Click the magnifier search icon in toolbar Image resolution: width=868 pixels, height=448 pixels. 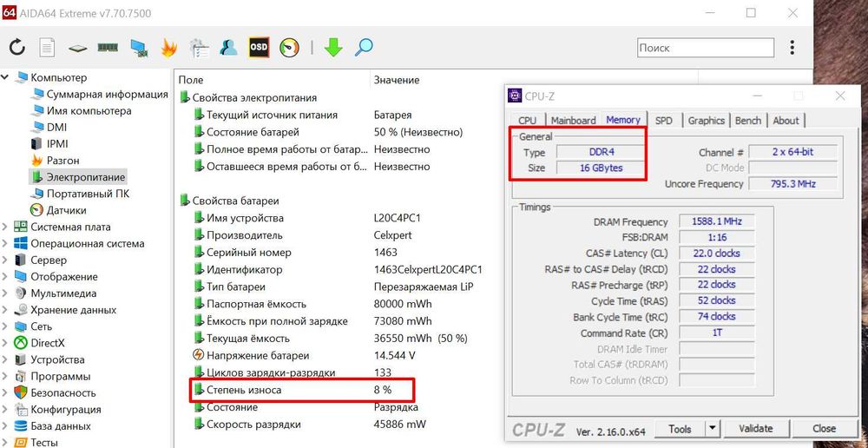point(364,48)
